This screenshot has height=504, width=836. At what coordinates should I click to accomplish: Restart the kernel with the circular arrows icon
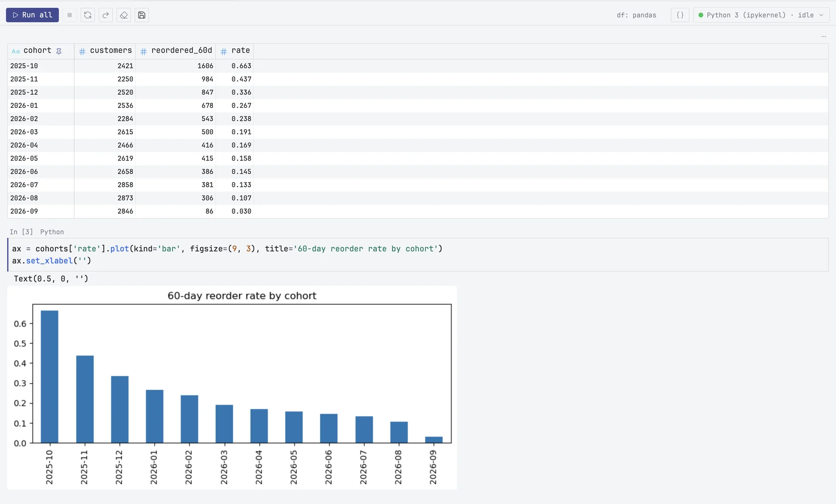pyautogui.click(x=87, y=15)
